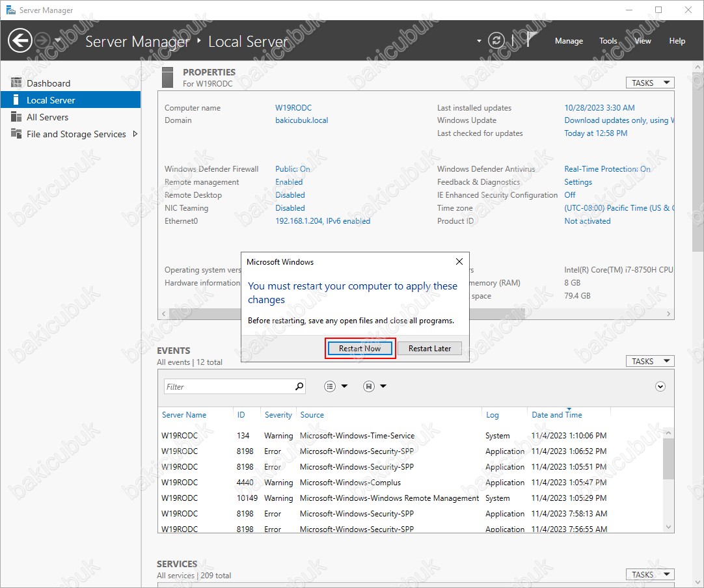This screenshot has height=588, width=704.
Task: Sort events by Server Name column
Action: tap(184, 415)
